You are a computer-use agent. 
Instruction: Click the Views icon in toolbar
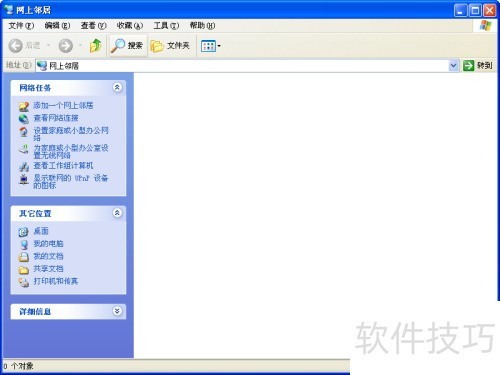click(x=208, y=46)
